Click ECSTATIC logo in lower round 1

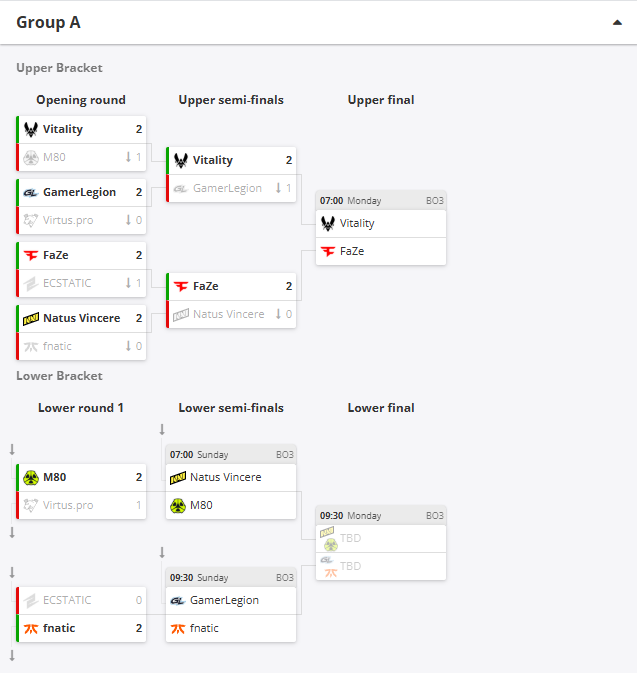click(x=31, y=600)
